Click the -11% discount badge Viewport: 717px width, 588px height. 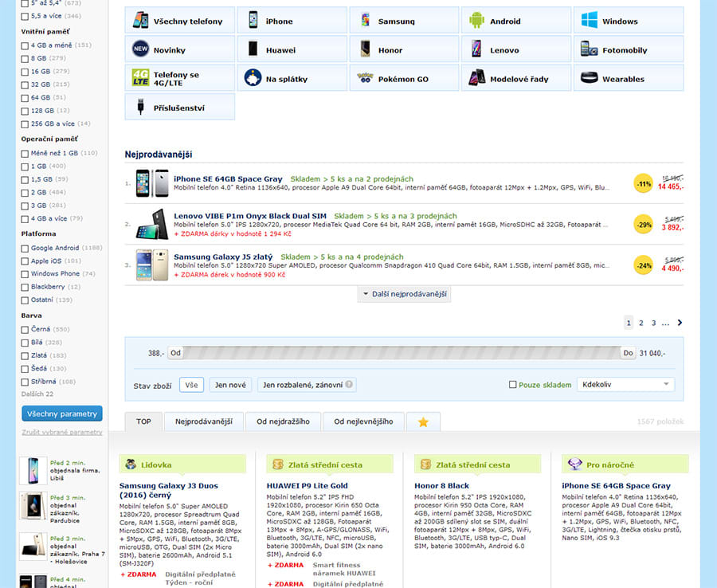644,184
